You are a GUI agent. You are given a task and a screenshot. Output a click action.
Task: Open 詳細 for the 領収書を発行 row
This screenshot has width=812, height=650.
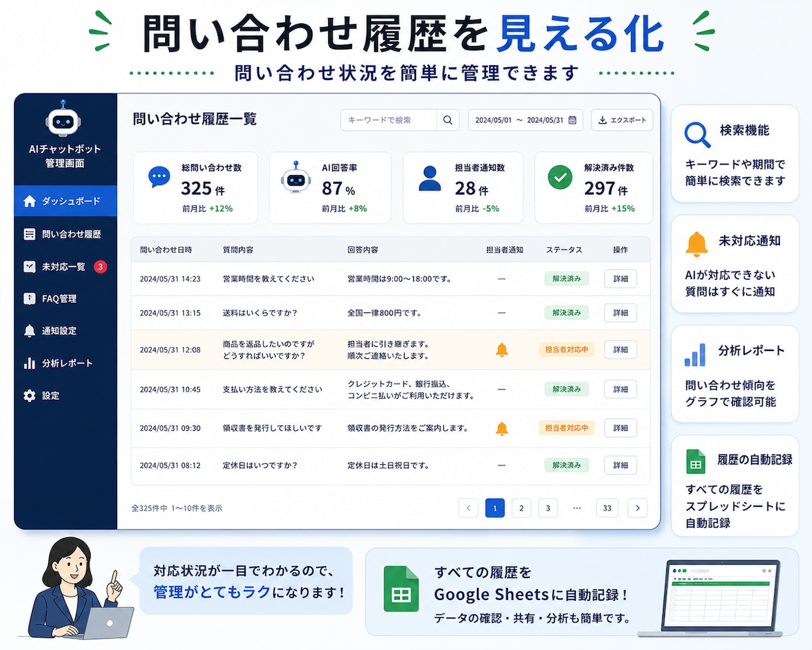pyautogui.click(x=620, y=428)
